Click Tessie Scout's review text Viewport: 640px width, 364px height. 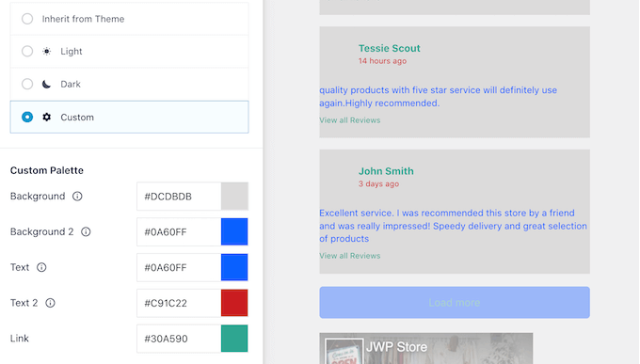pos(438,97)
